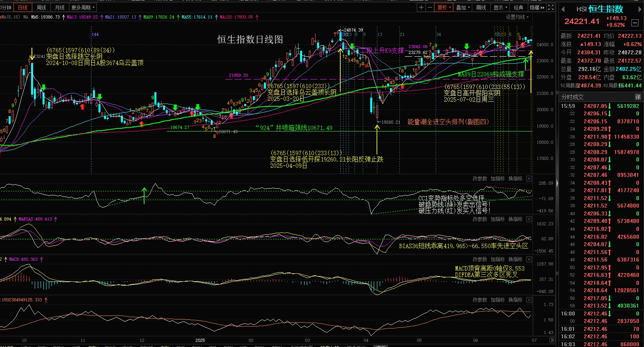The width and height of the screenshot is (644, 347).
Task: Click 换指标 in the bottom indicator panel
Action: click(515, 300)
